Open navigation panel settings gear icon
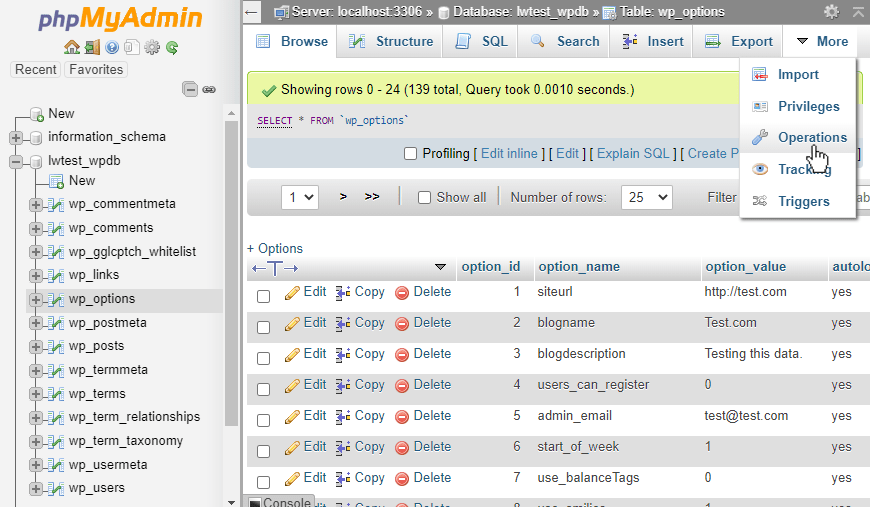The height and width of the screenshot is (507, 870). (151, 48)
